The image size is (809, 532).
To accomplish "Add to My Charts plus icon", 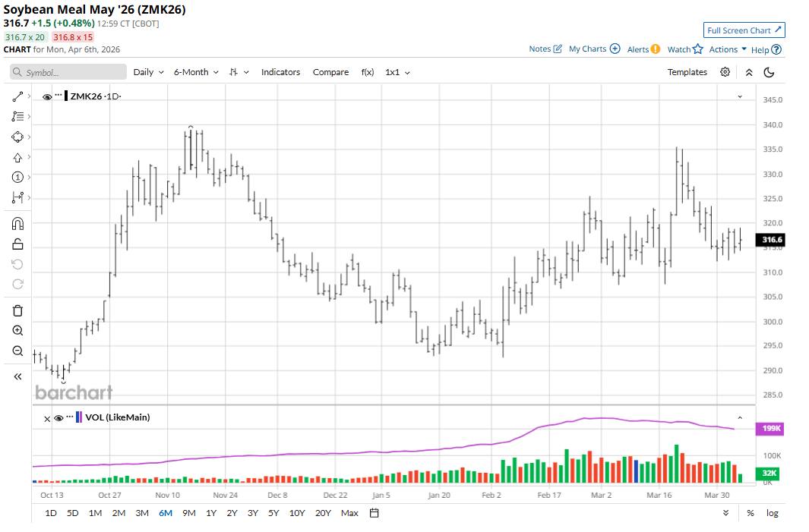I will [615, 49].
